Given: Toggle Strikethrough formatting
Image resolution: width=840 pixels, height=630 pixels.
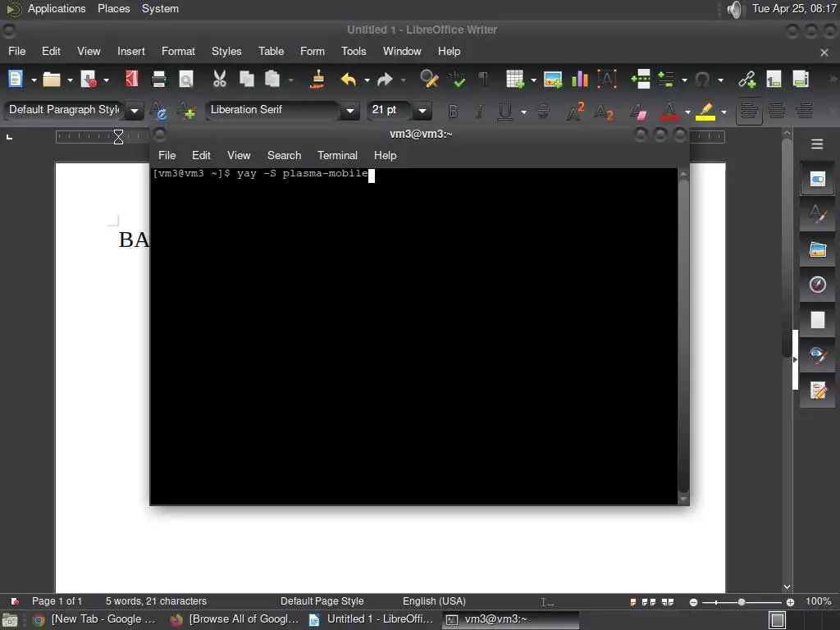Looking at the screenshot, I should (x=543, y=111).
